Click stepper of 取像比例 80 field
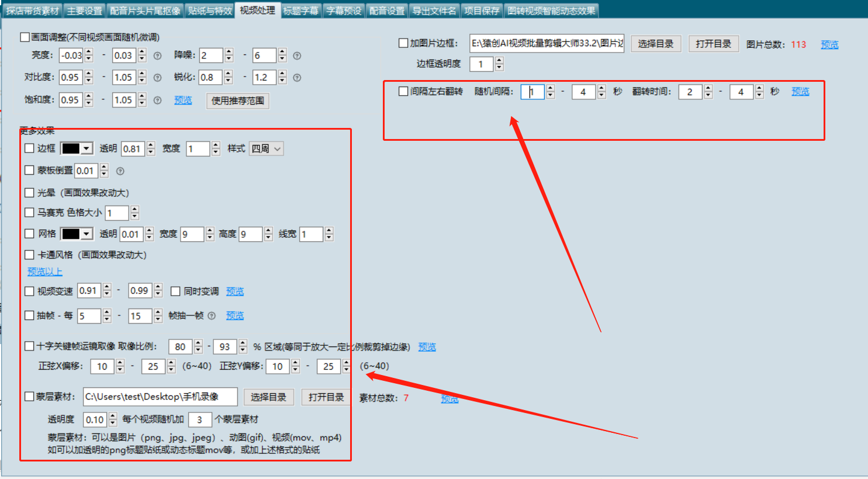Image resolution: width=868 pixels, height=479 pixels. (x=198, y=346)
